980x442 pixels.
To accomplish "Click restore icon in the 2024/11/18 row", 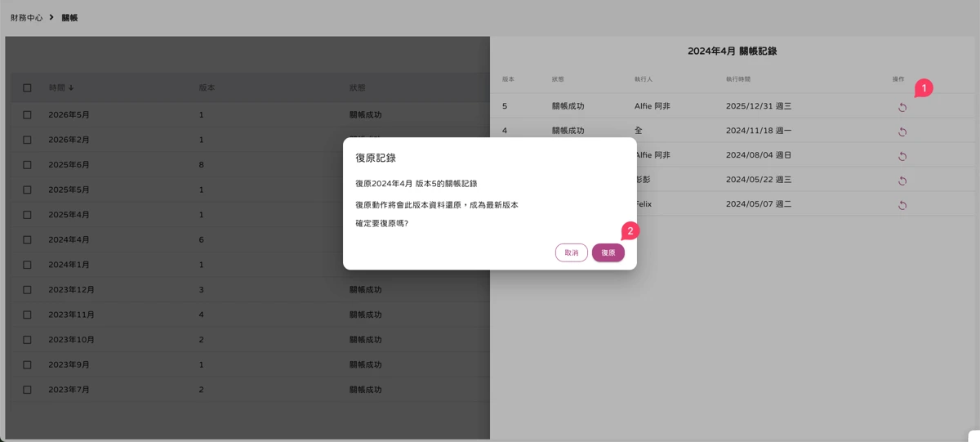I will click(x=902, y=132).
